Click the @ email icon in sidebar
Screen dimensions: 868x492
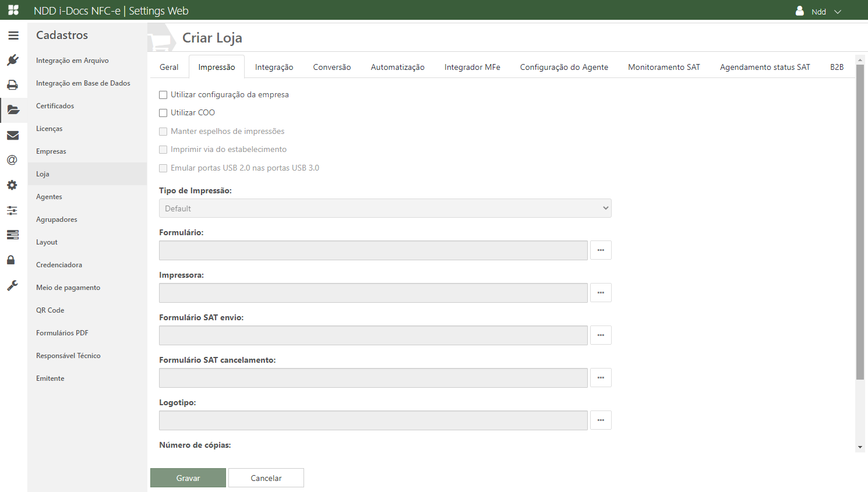(x=12, y=160)
